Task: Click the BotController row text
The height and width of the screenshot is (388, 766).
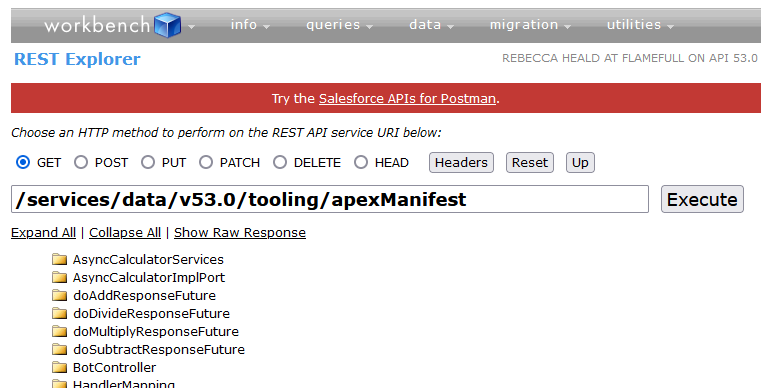Action: coord(114,367)
